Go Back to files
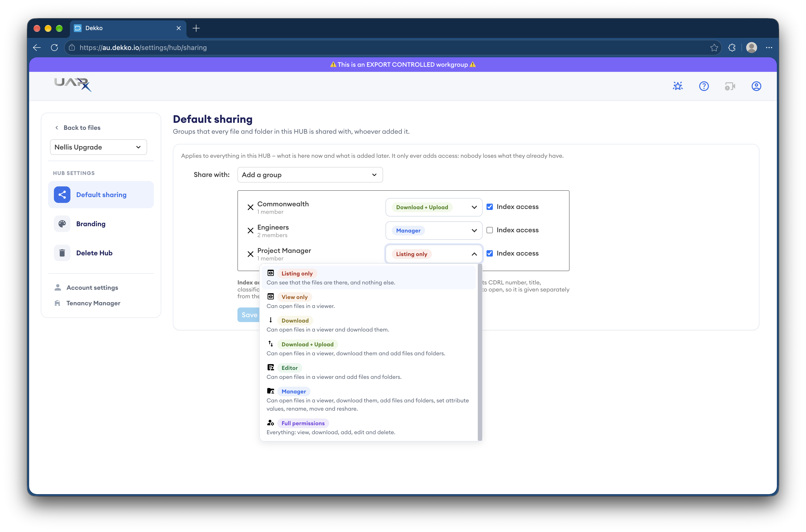 78,128
